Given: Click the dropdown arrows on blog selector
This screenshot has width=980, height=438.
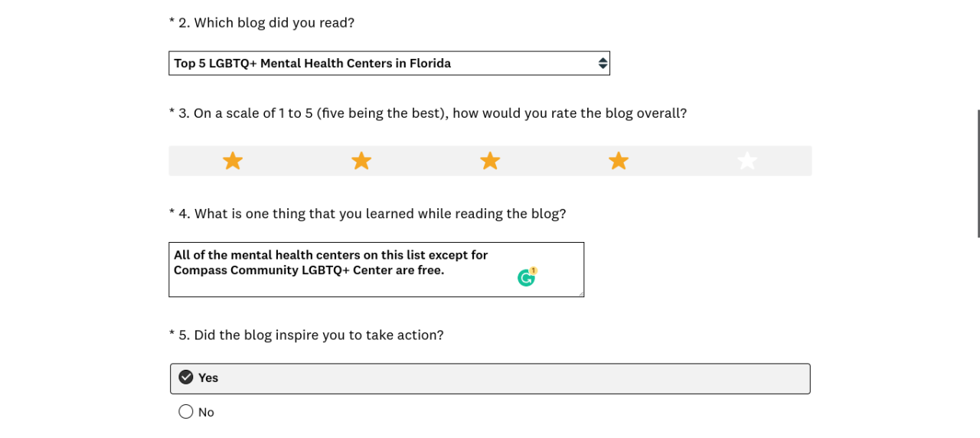Looking at the screenshot, I should [x=603, y=64].
